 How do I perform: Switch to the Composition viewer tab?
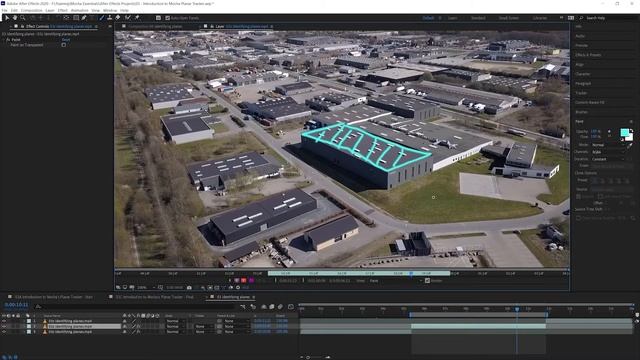coord(155,26)
